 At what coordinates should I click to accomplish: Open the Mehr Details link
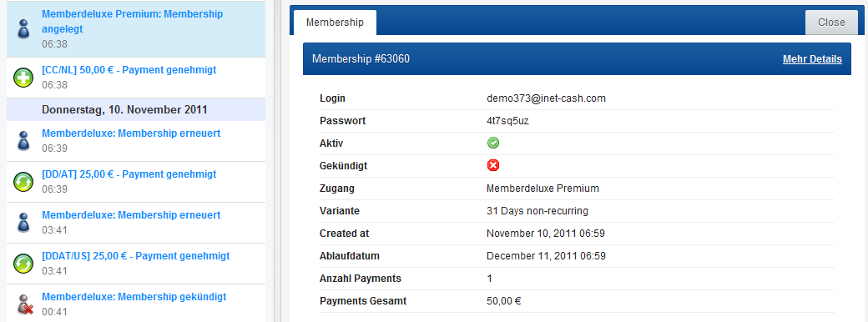pos(812,59)
